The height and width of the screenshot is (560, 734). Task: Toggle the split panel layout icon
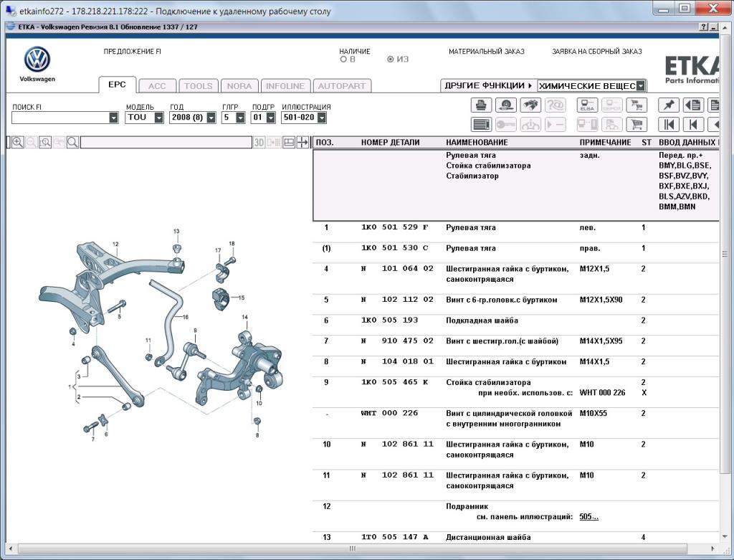pyautogui.click(x=289, y=143)
